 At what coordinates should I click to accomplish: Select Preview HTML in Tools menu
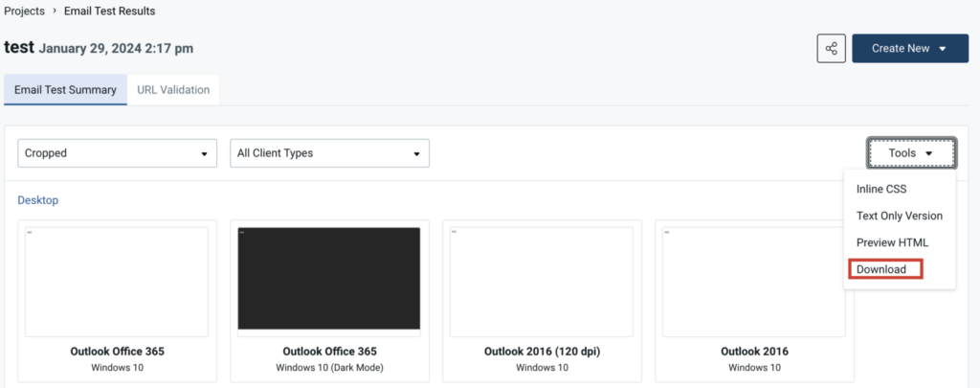893,242
